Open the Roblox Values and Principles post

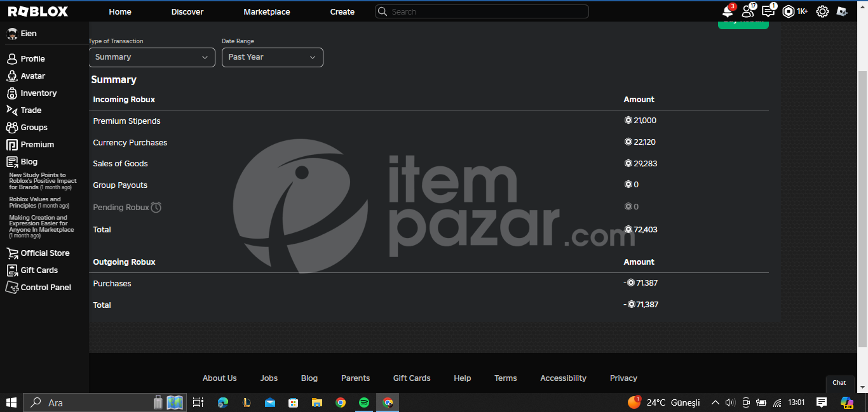click(x=40, y=203)
